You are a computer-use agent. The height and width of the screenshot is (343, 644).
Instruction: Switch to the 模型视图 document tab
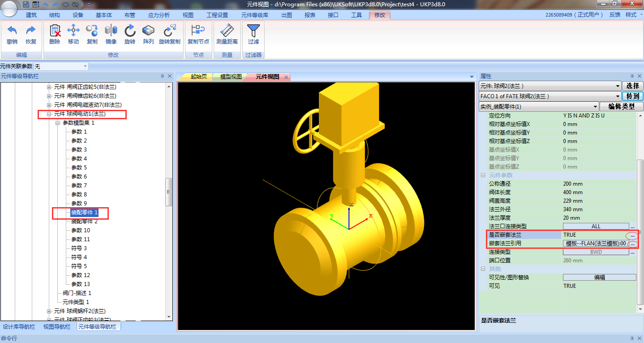[231, 77]
